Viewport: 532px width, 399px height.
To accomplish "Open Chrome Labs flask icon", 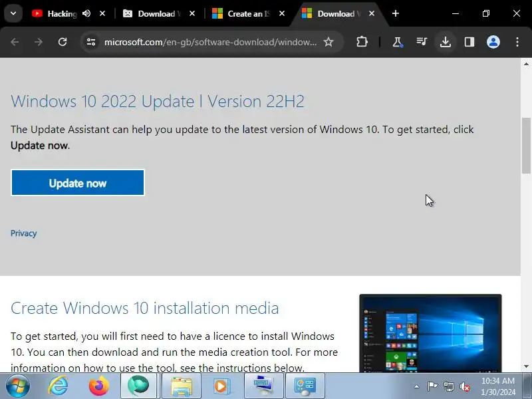I will pyautogui.click(x=397, y=42).
